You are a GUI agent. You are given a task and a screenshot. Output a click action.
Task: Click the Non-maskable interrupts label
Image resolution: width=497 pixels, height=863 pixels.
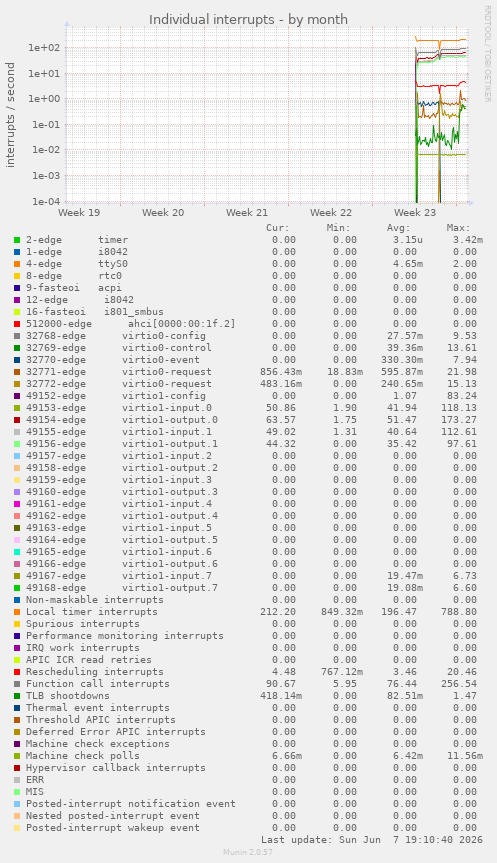95,600
